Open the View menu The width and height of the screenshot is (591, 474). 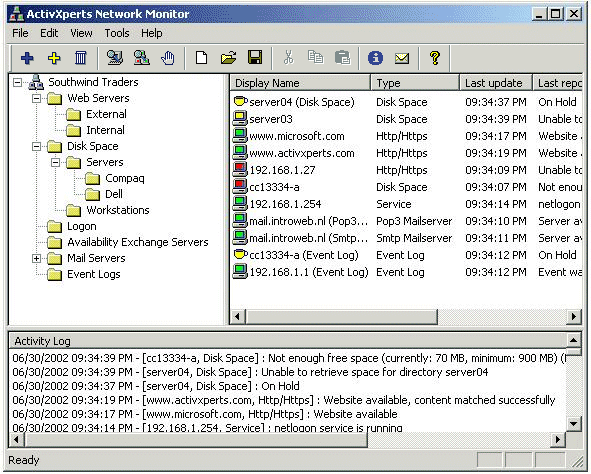click(x=81, y=33)
